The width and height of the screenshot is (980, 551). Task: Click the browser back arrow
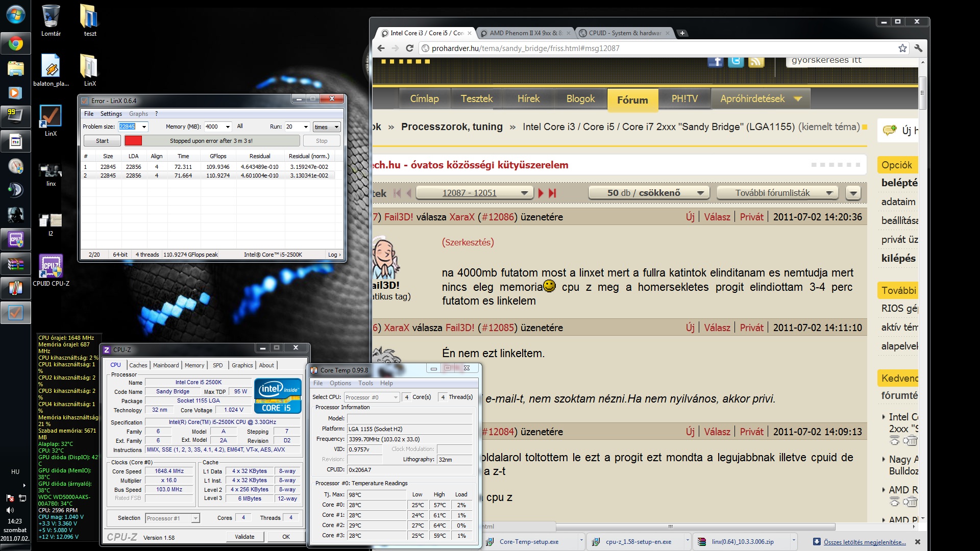[381, 48]
